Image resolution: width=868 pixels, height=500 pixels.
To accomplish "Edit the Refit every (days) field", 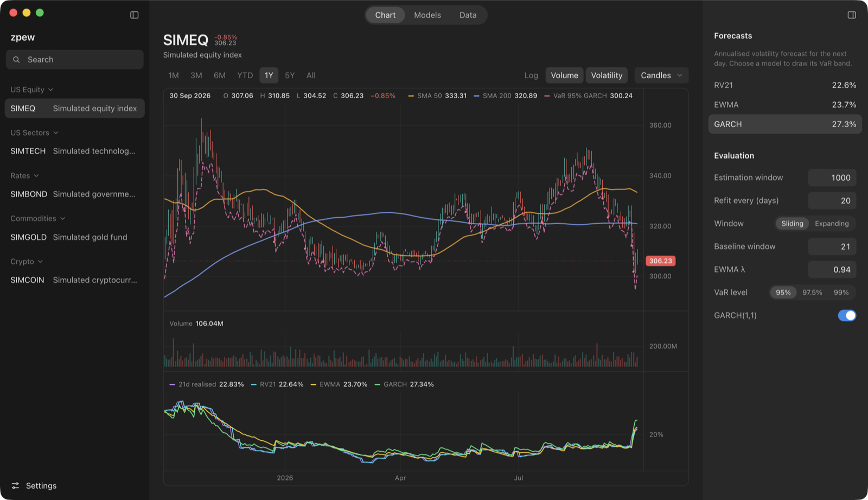I will [832, 201].
